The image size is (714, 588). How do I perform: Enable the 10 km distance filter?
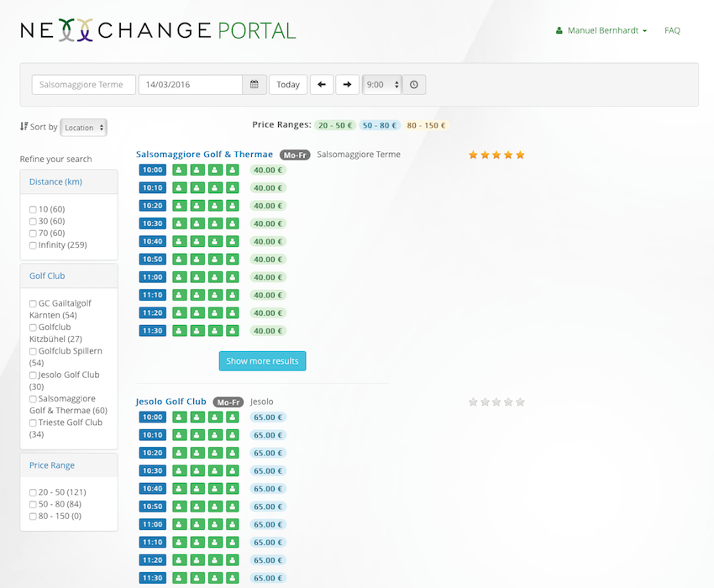coord(33,210)
